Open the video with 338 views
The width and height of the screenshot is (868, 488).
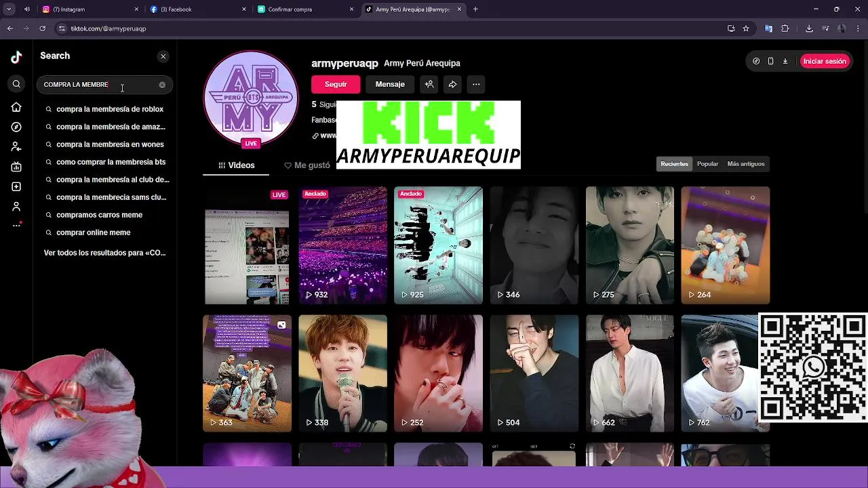(342, 373)
